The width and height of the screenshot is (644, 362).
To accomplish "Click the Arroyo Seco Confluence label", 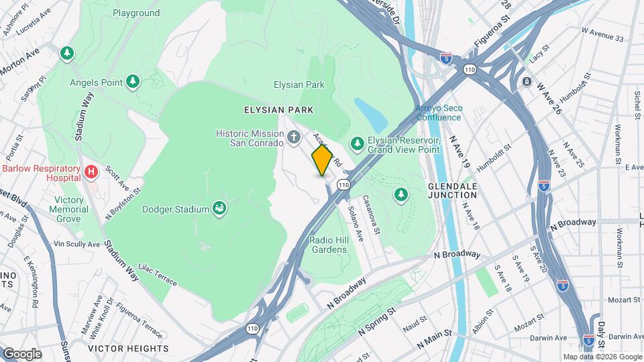I will [x=439, y=113].
